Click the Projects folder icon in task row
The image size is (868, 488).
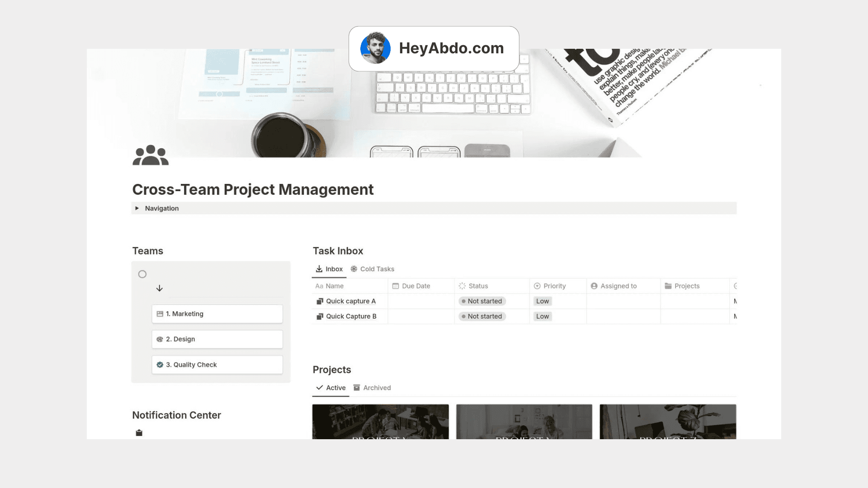point(668,286)
